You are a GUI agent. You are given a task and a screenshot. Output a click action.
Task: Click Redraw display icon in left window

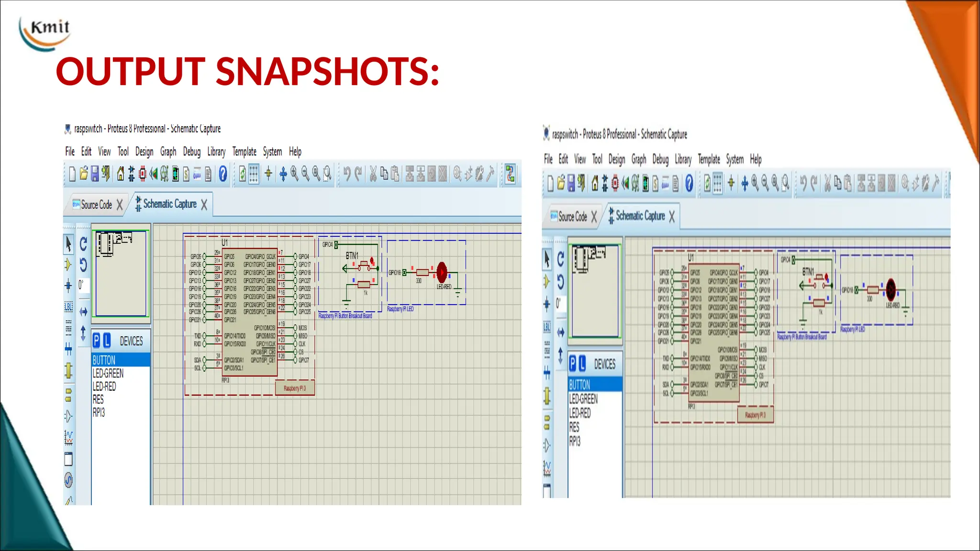click(x=243, y=174)
